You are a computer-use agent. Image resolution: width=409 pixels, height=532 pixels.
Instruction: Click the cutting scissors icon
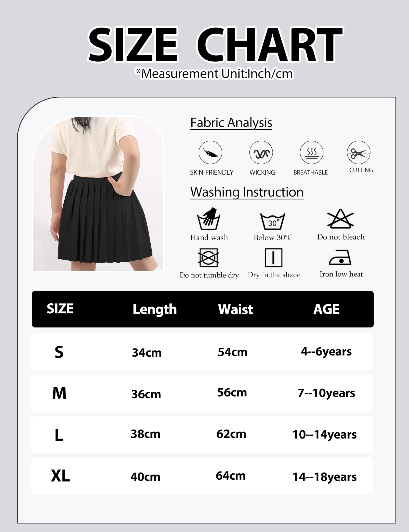tap(359, 153)
